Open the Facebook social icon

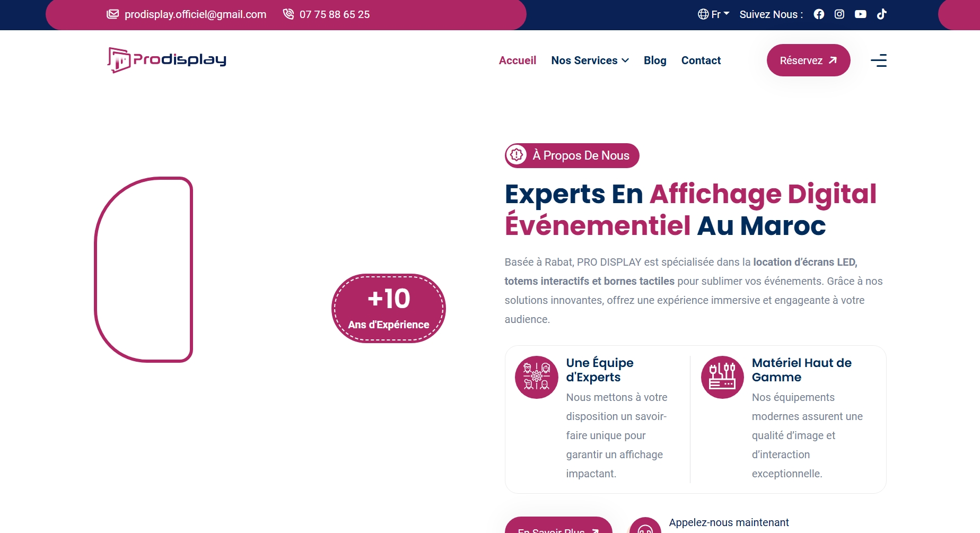tap(819, 14)
